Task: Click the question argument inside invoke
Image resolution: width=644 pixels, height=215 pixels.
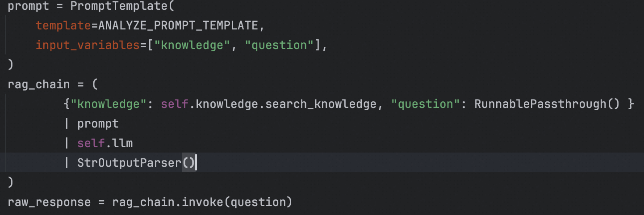Action: pos(258,202)
